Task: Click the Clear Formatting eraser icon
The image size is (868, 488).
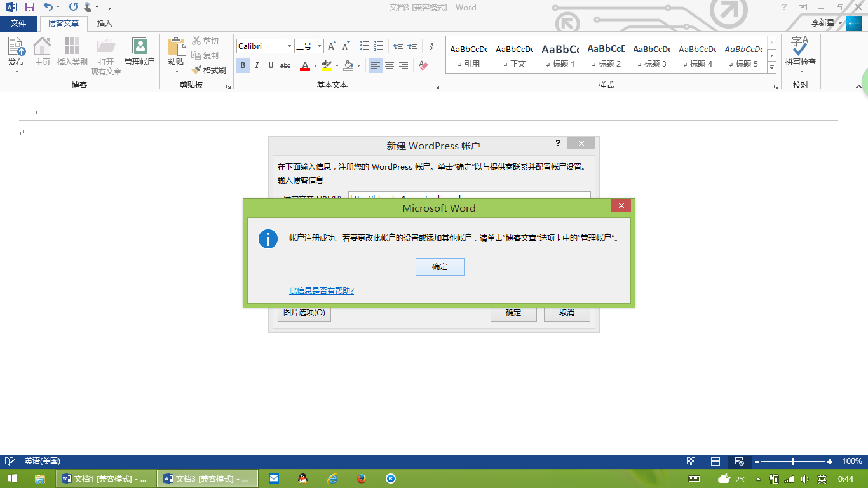Action: click(424, 65)
